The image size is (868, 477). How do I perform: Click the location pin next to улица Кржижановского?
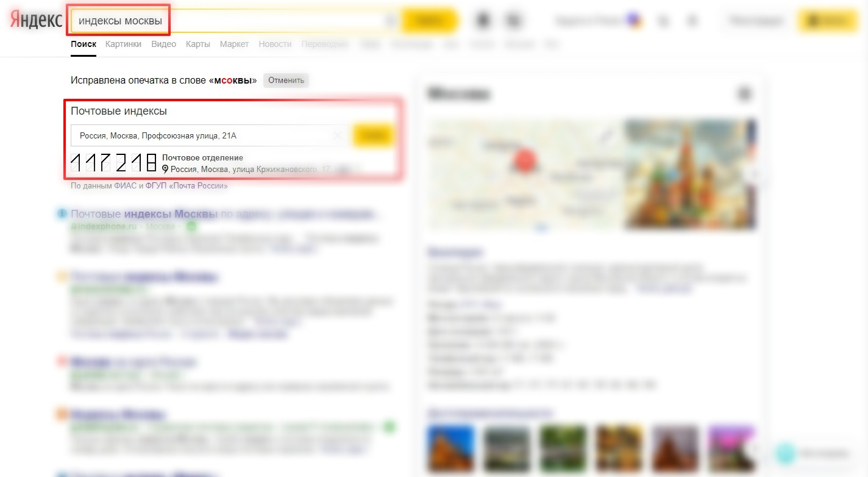[165, 169]
